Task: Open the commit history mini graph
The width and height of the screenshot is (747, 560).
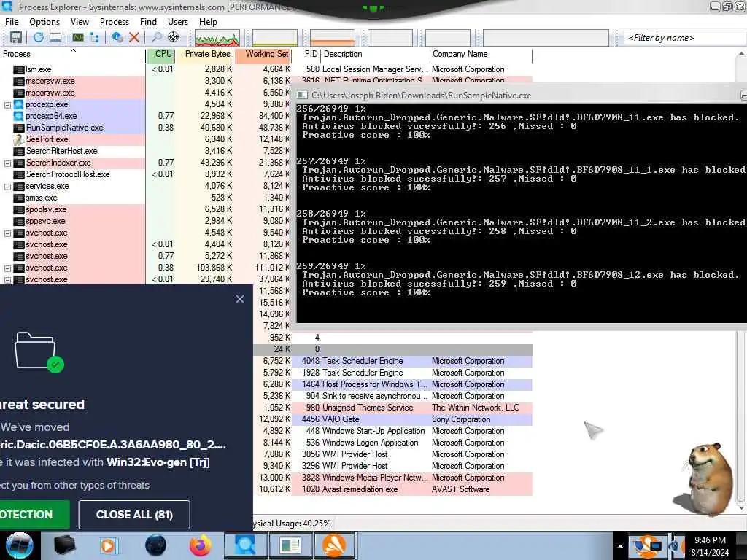Action: pos(275,38)
